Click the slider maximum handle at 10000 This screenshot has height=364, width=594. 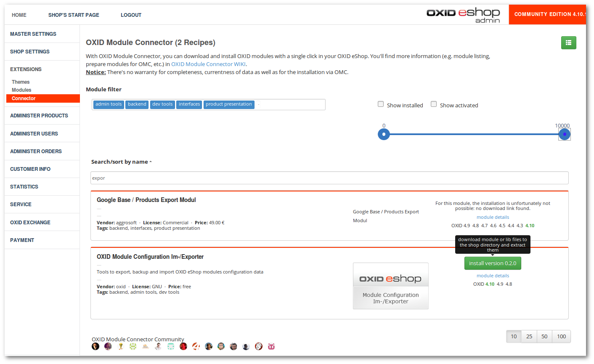(x=564, y=134)
